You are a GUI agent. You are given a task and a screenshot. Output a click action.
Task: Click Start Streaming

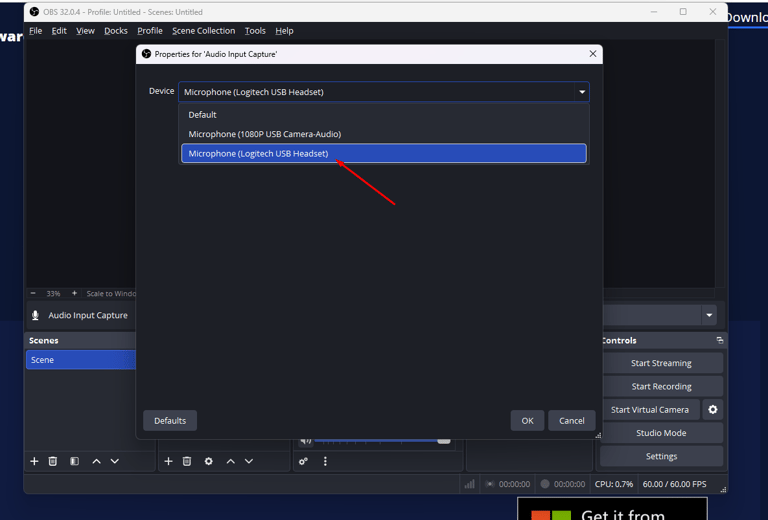tap(661, 363)
